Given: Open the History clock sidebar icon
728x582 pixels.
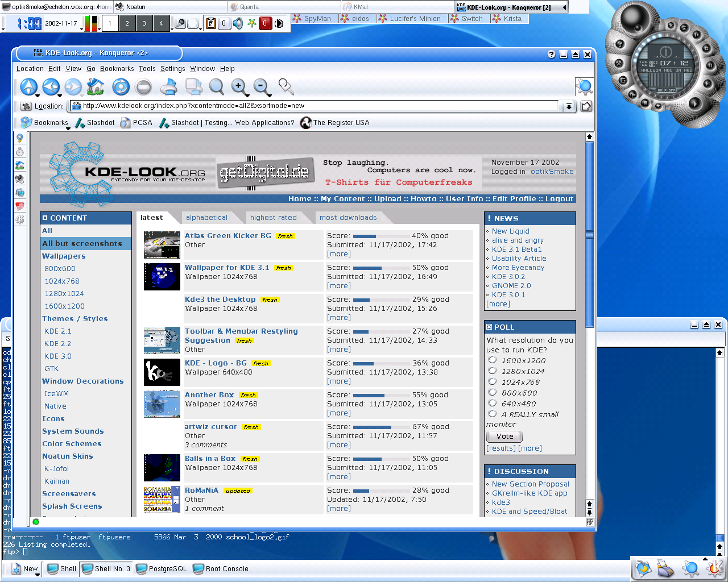Looking at the screenshot, I should click(20, 152).
